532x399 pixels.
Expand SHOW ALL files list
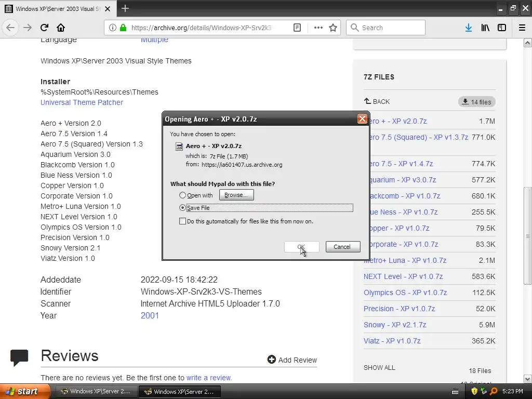pos(379,367)
